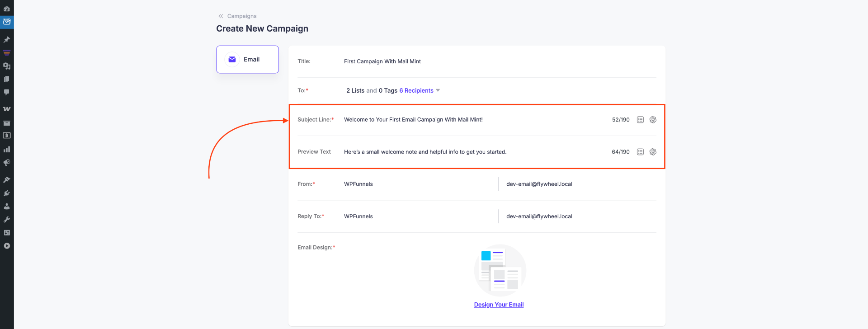Open the Posts pushpin sidebar icon

click(x=7, y=39)
